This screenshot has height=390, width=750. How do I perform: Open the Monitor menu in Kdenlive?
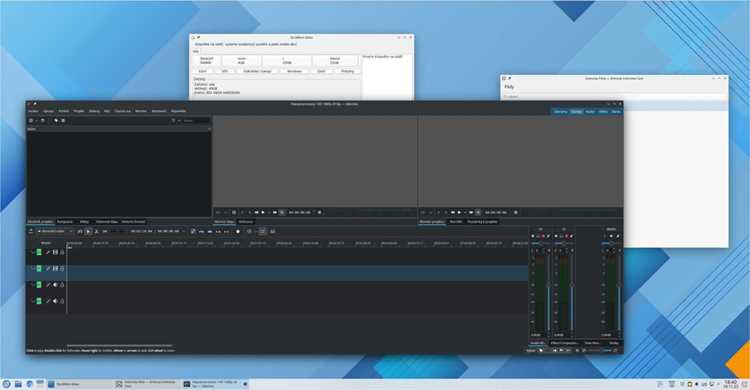click(x=141, y=111)
